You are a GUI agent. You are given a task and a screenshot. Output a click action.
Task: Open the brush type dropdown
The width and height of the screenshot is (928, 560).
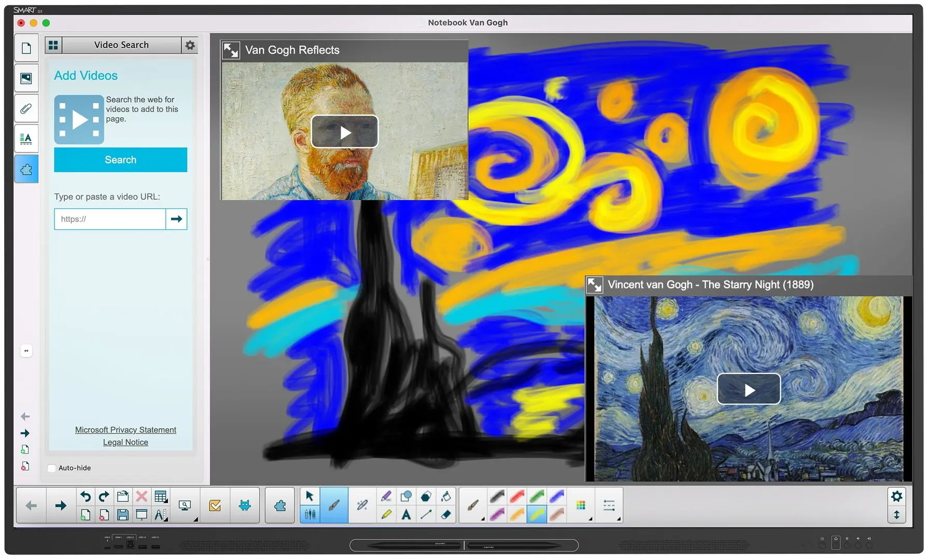click(x=473, y=505)
